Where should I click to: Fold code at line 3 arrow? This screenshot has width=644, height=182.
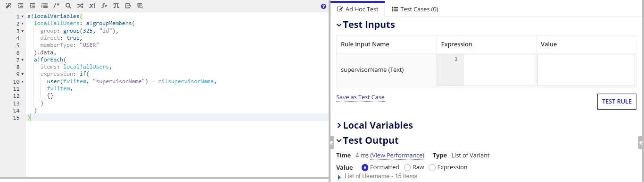coord(22,31)
